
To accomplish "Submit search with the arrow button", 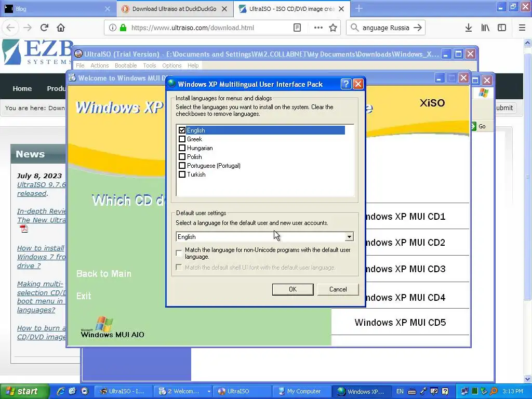I will (x=418, y=28).
